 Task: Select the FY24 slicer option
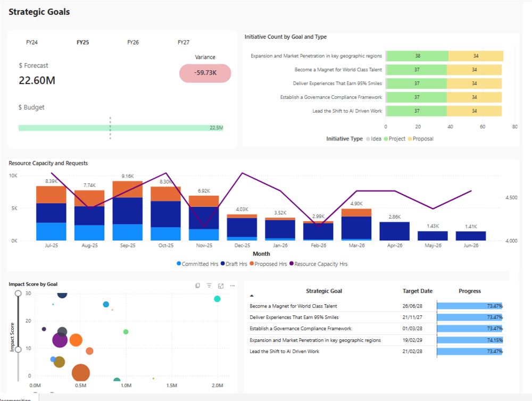click(32, 43)
